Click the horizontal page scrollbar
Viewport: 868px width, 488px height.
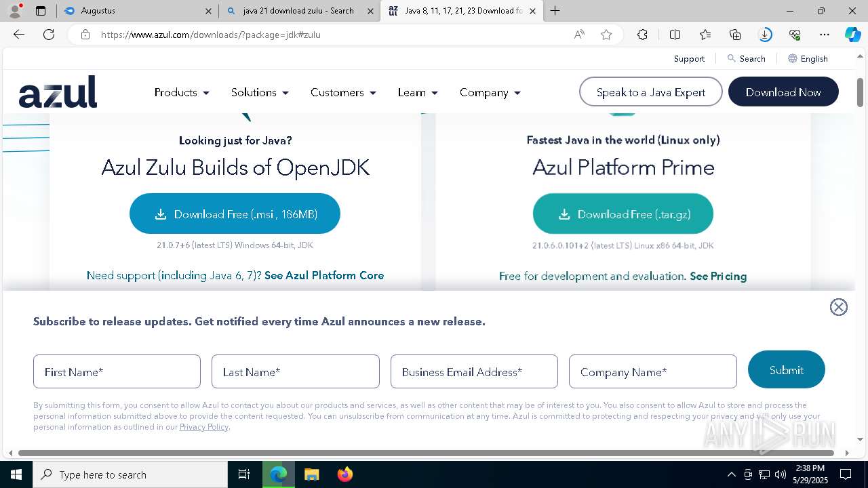[x=426, y=453]
